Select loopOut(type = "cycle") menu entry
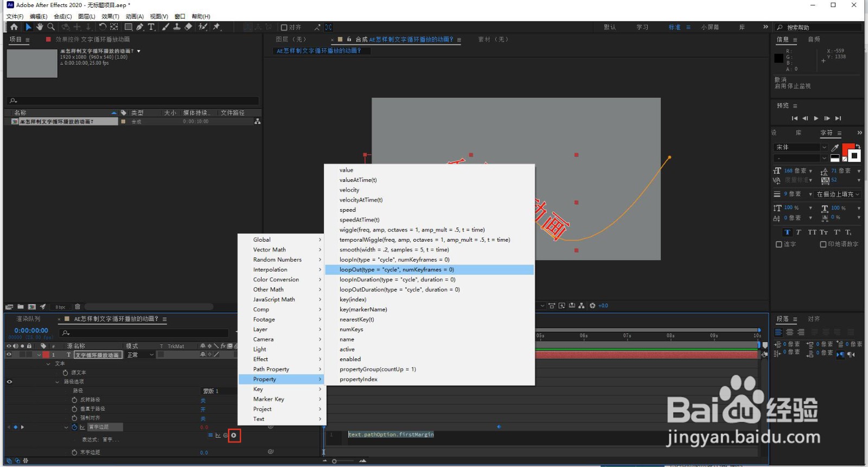Image resolution: width=868 pixels, height=467 pixels. coord(430,270)
